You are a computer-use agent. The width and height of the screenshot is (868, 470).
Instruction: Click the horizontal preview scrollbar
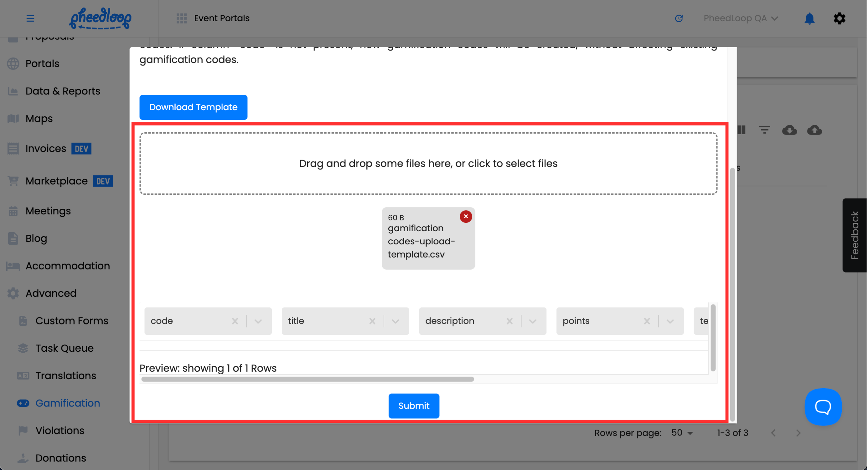click(x=307, y=379)
